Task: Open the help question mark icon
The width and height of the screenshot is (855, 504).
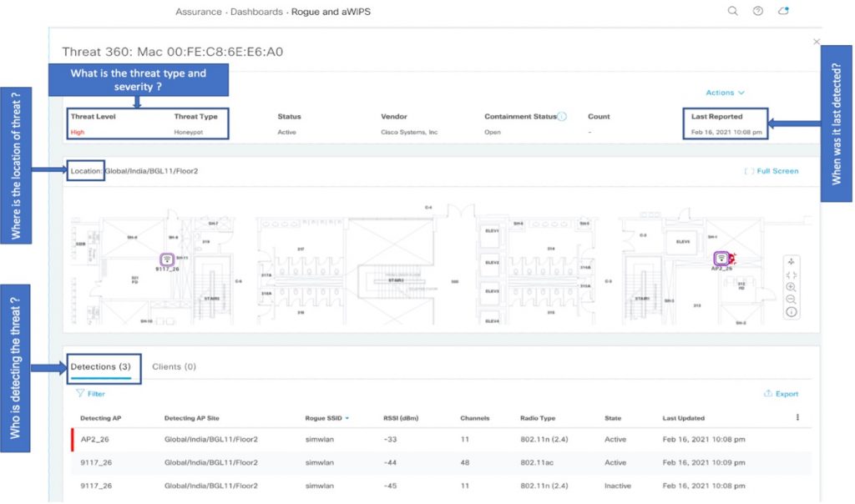Action: (x=758, y=11)
